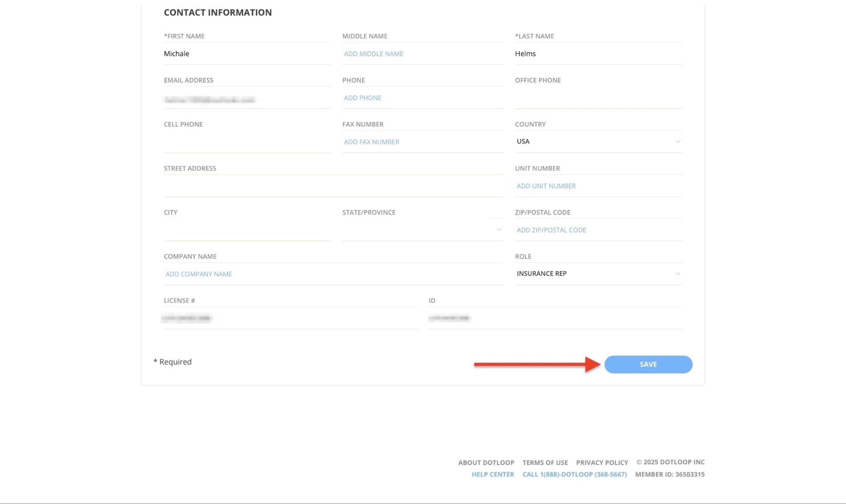Expand the Role dropdown showing Insurance Rep
846x504 pixels.
[x=598, y=273]
